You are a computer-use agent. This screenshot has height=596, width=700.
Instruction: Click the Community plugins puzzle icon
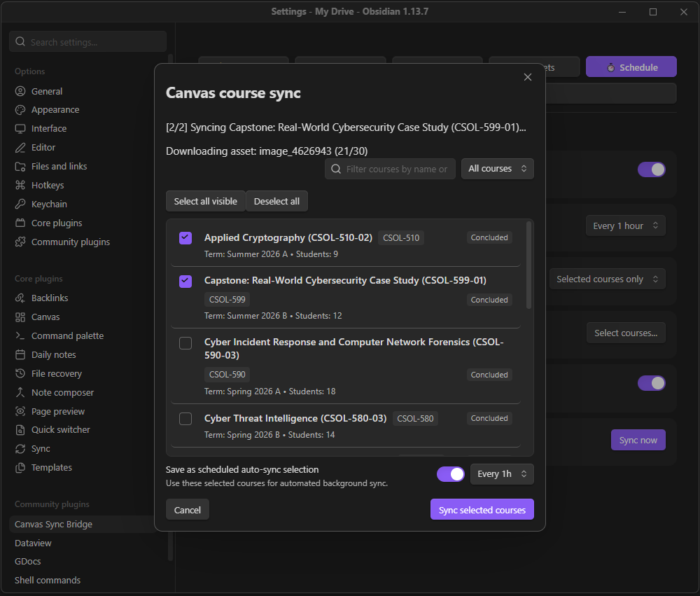20,242
